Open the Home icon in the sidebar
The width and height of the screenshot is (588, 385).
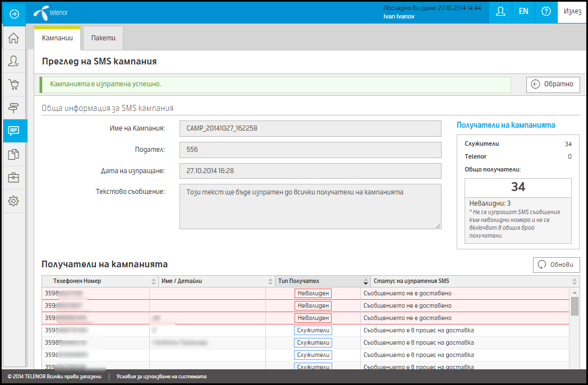coord(14,38)
